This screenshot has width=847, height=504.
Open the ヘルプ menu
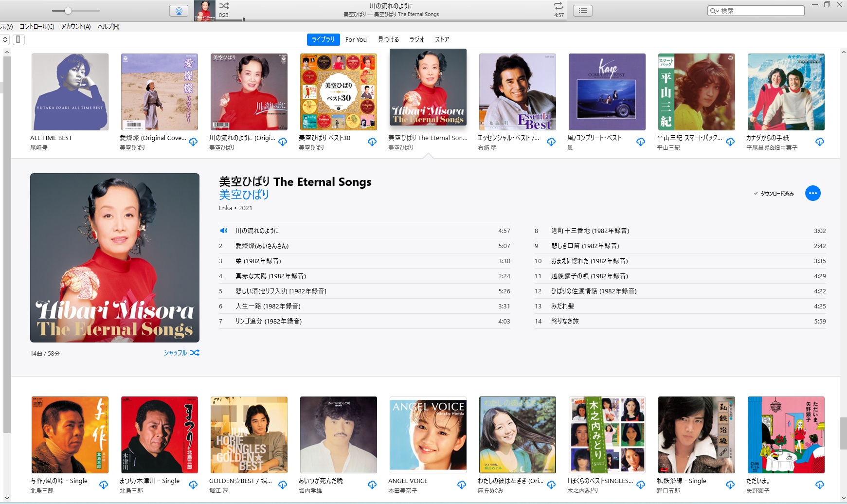click(108, 27)
